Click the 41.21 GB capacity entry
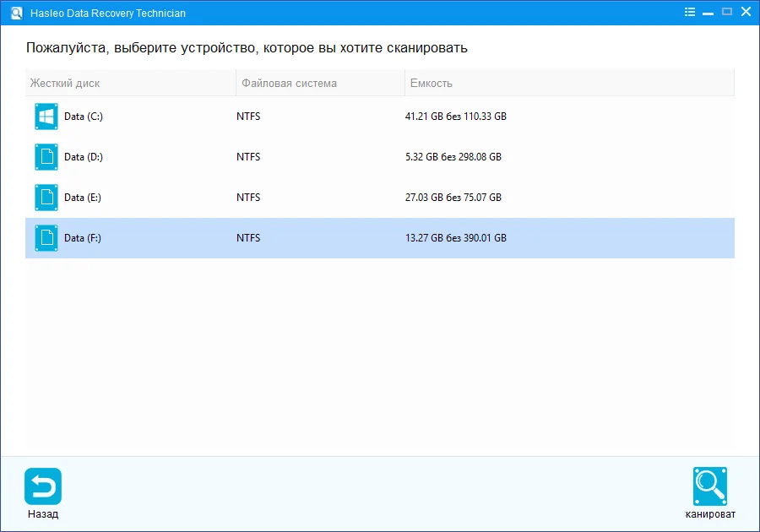This screenshot has width=760, height=532. [x=455, y=117]
